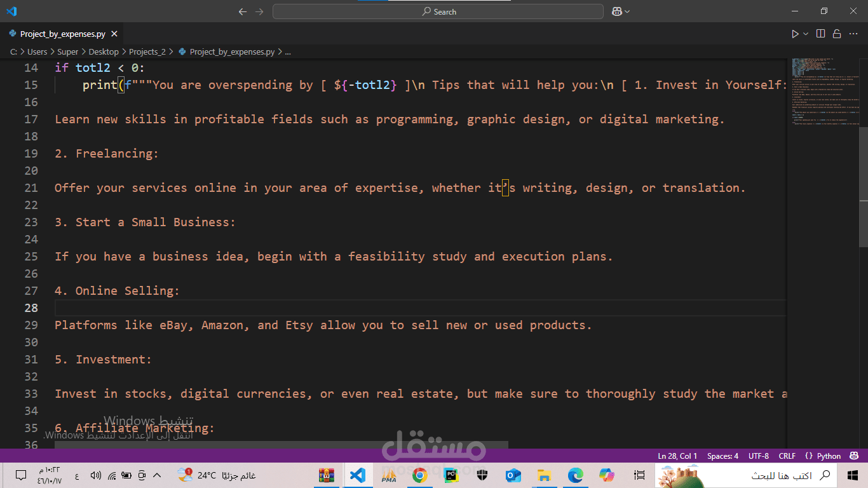Open Task View on the taskbar
This screenshot has width=868, height=488.
click(x=639, y=475)
